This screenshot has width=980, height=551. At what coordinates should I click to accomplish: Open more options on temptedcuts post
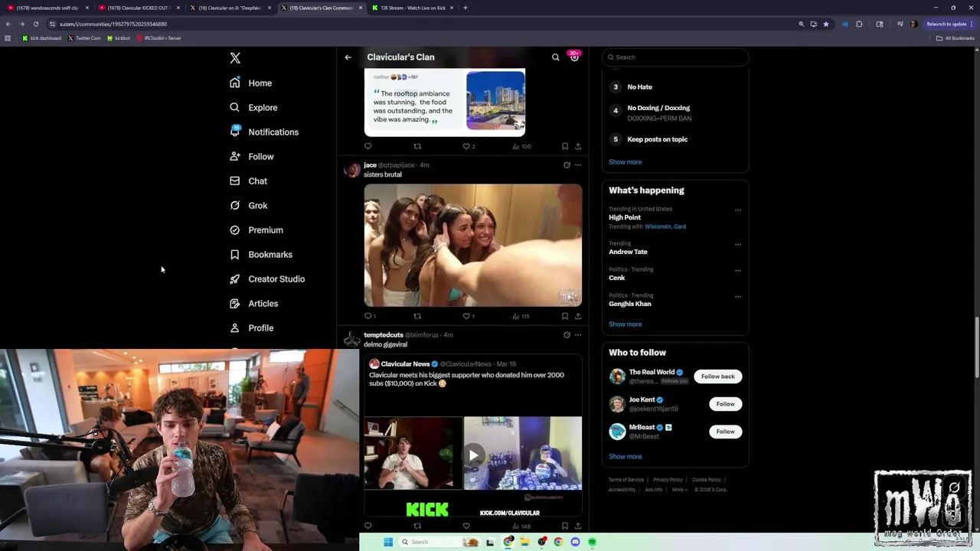[x=578, y=334]
